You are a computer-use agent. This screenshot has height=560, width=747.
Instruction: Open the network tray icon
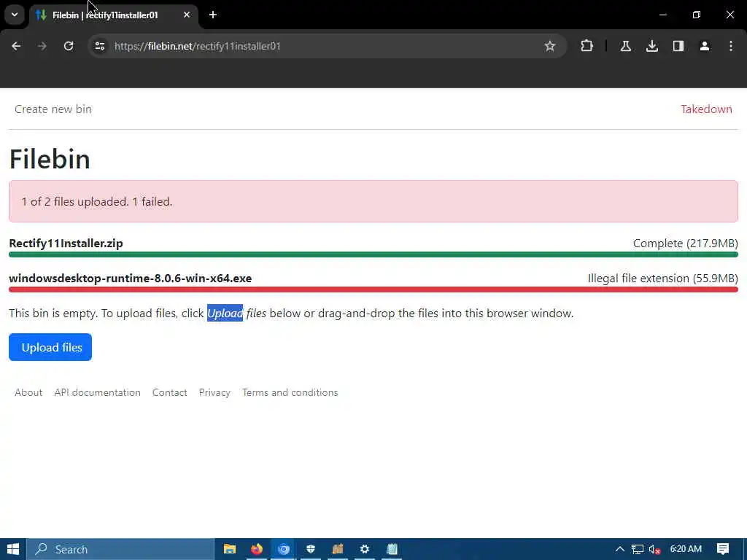click(638, 549)
